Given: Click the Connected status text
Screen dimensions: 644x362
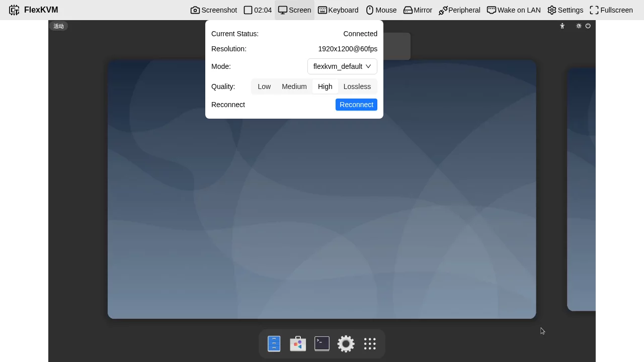Looking at the screenshot, I should (x=360, y=34).
